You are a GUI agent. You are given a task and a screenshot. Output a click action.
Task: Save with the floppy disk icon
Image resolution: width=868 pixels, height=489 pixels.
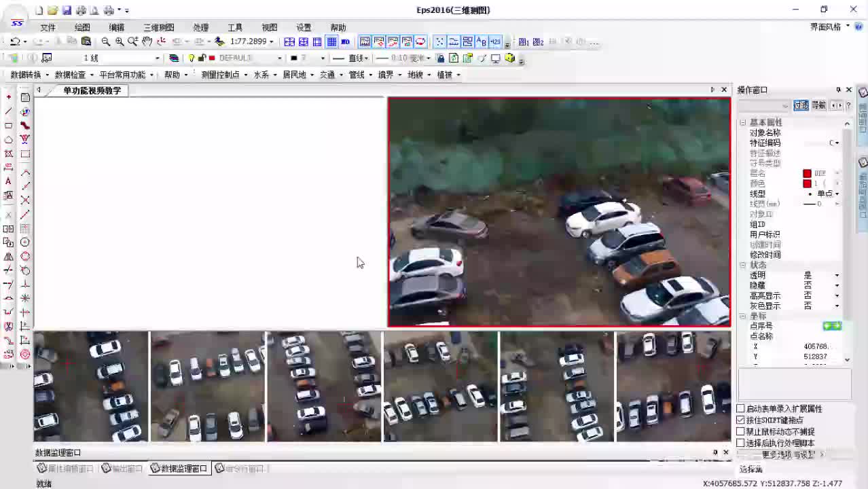click(x=67, y=10)
